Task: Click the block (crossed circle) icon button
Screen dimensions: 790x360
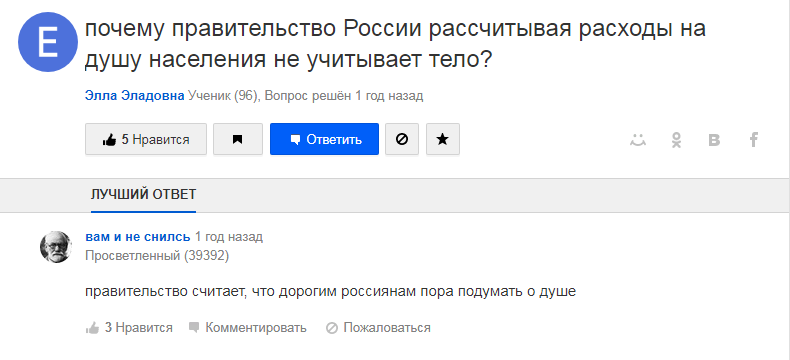Action: coord(402,139)
